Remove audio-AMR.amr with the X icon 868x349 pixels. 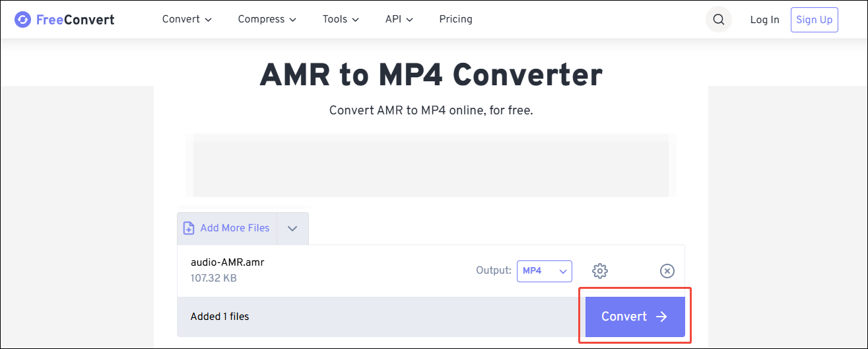(x=667, y=271)
